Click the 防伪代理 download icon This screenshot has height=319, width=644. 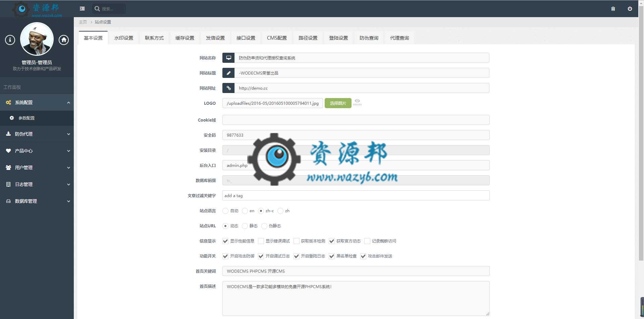pyautogui.click(x=8, y=134)
